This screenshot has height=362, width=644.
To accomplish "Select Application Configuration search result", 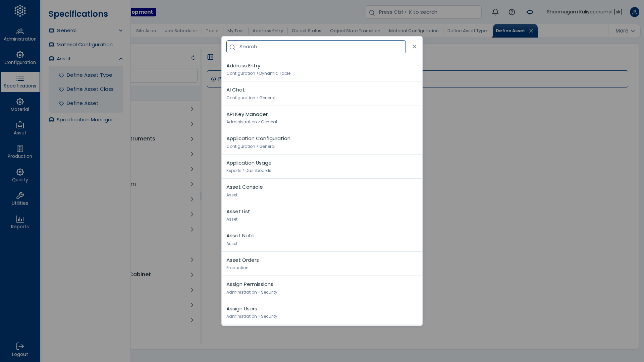I will pos(322,142).
